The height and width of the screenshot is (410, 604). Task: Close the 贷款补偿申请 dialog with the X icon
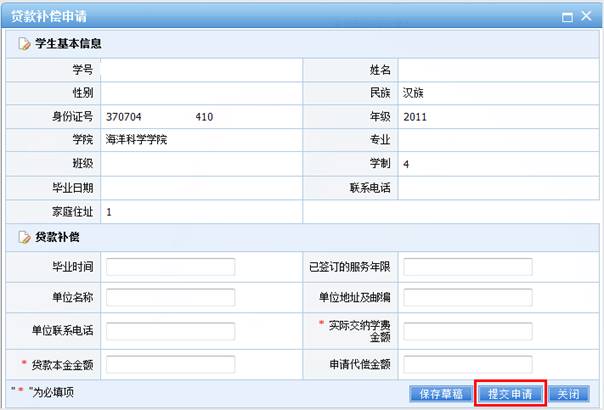[x=588, y=17]
